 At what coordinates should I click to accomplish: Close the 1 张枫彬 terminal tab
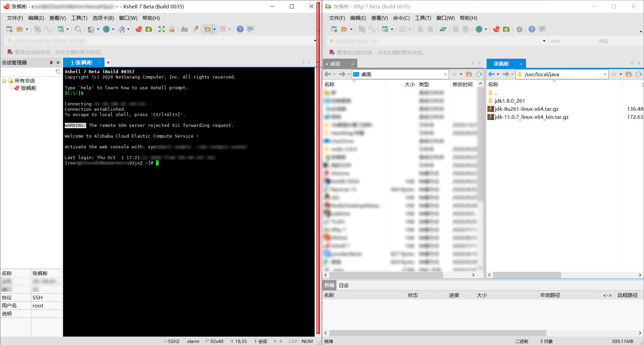point(100,62)
